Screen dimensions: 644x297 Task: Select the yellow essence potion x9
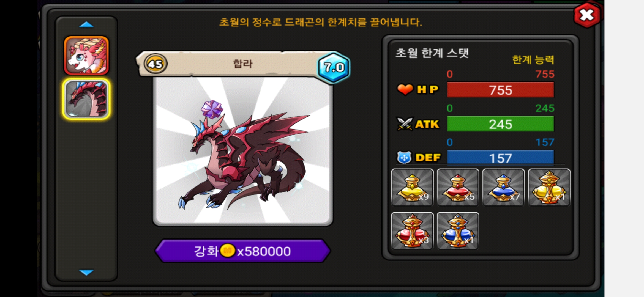coord(412,187)
